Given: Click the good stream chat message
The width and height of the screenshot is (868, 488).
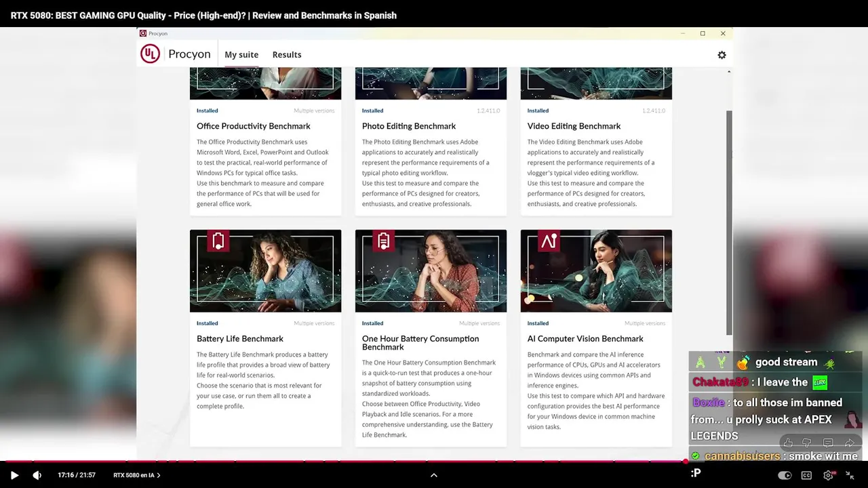Looking at the screenshot, I should pos(787,362).
